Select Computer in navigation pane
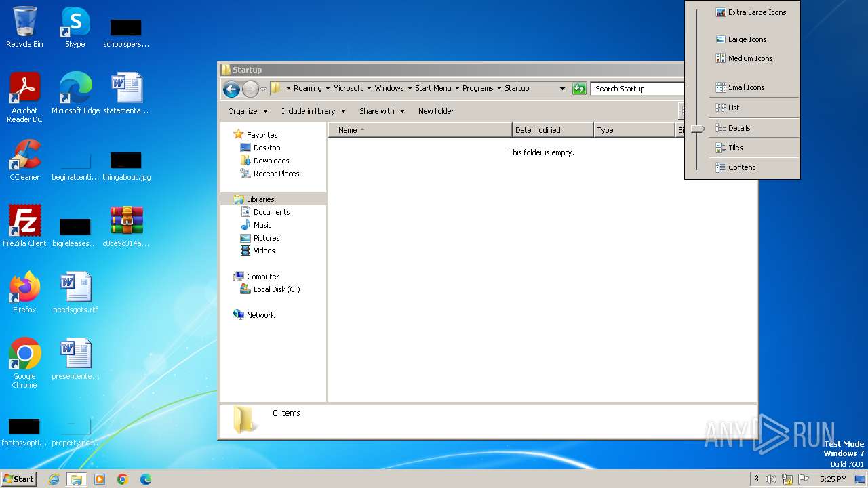This screenshot has height=488, width=868. click(x=256, y=277)
